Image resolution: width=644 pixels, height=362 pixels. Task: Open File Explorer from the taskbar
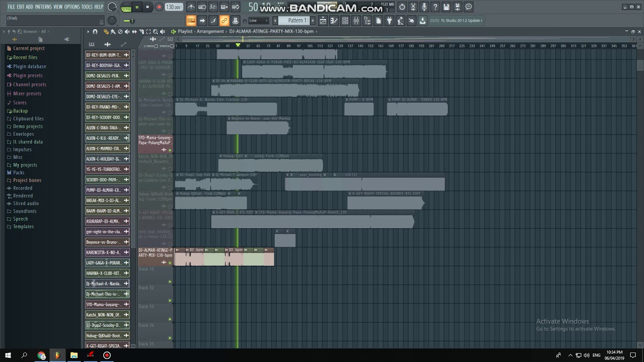[x=74, y=355]
